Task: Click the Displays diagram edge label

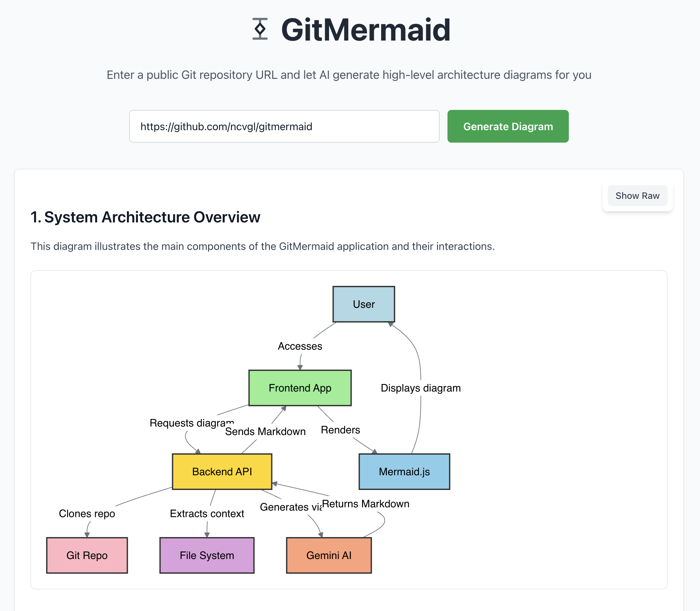Action: (x=420, y=388)
